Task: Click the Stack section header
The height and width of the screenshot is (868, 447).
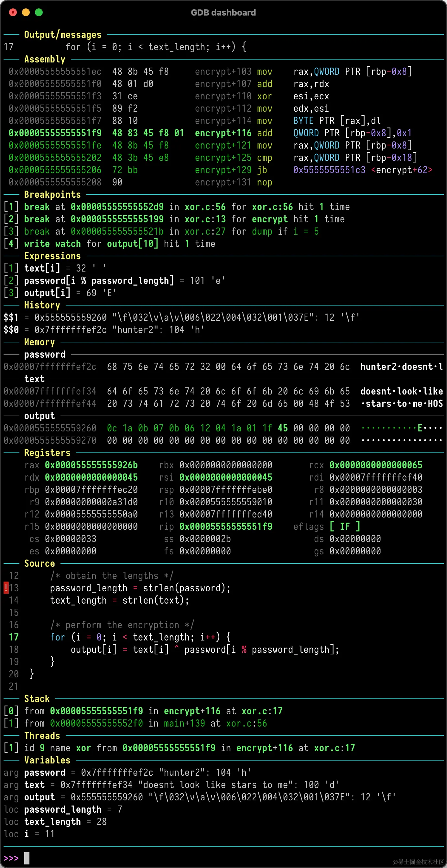Action: [37, 698]
